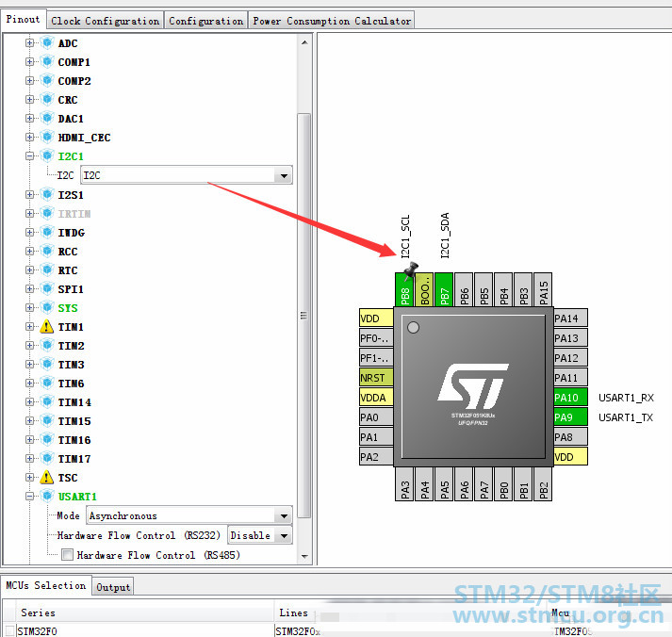The width and height of the screenshot is (672, 637).
Task: Select the pinned PB8 pin on chip
Action: [404, 289]
